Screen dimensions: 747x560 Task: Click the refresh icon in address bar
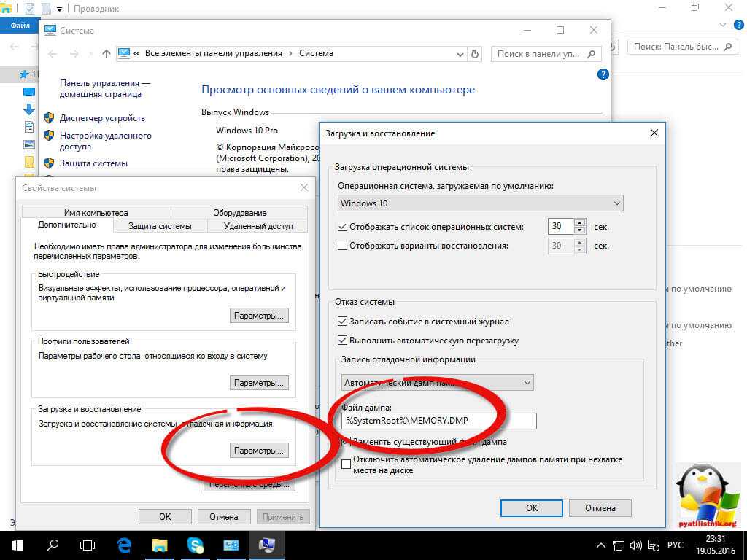tap(476, 54)
